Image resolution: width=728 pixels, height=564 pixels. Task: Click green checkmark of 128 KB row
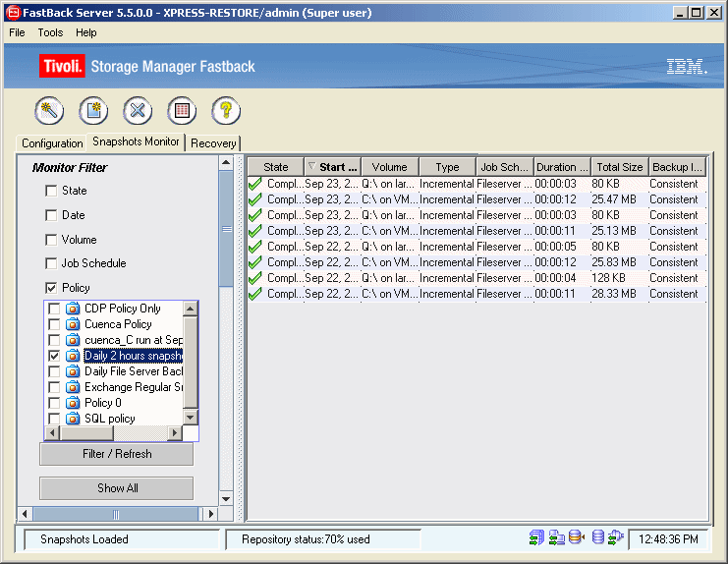254,278
